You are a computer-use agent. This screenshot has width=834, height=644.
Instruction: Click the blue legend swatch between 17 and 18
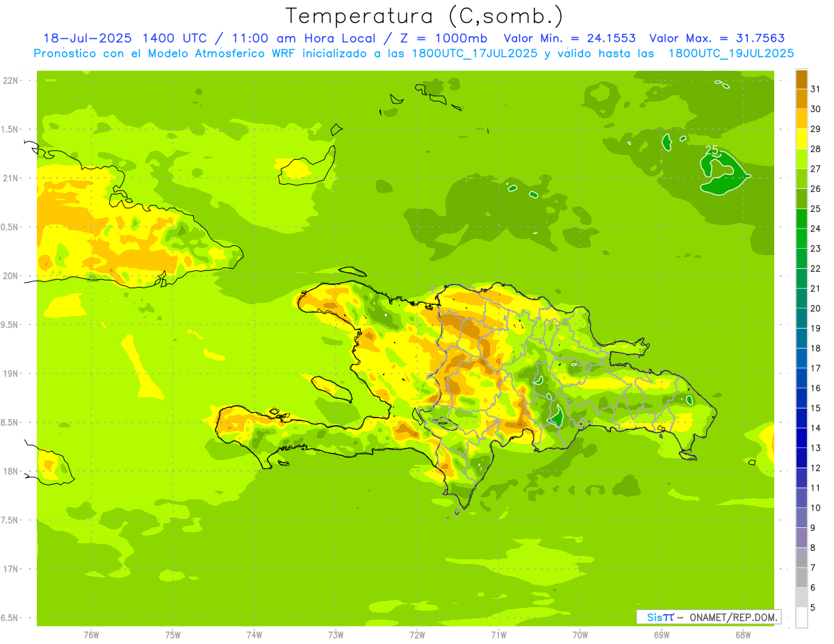[801, 358]
